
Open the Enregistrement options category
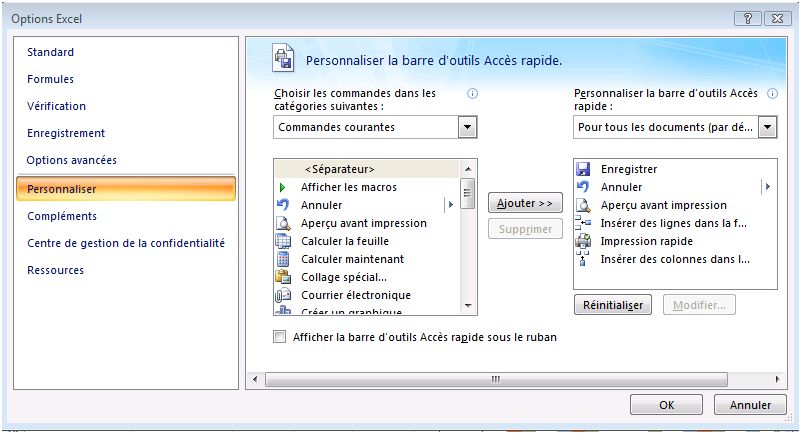66,133
